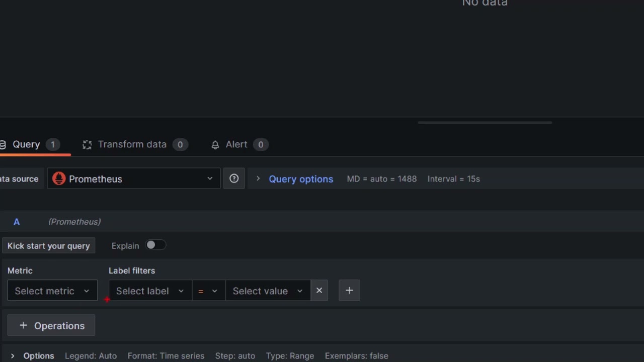Click the Exemplars: false text

click(357, 356)
